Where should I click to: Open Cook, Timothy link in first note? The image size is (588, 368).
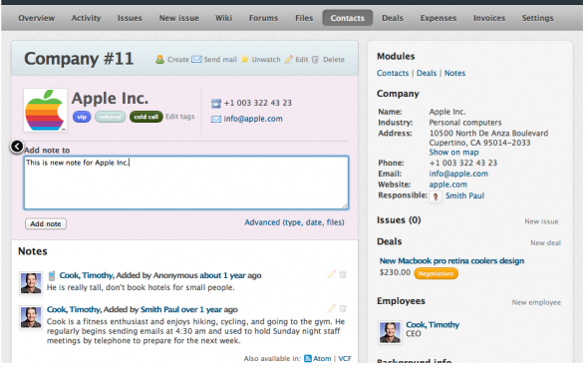click(87, 275)
